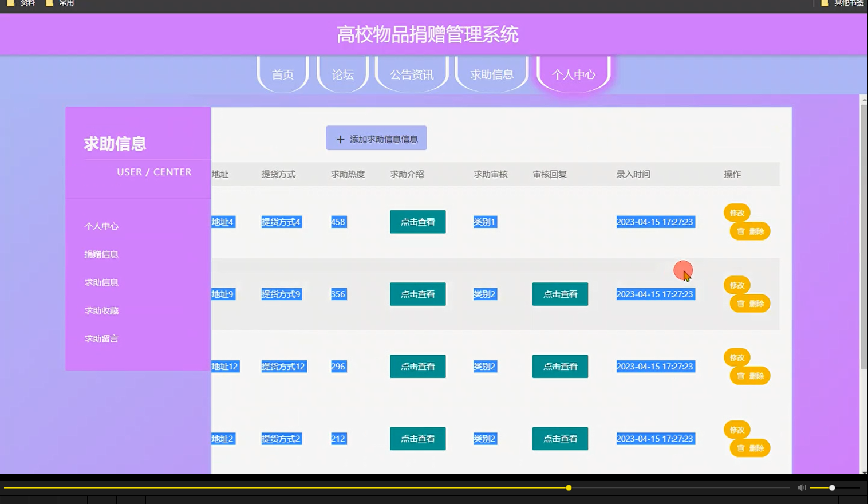Open the 捐赠信息 sidebar link
Image resolution: width=868 pixels, height=504 pixels.
click(101, 254)
